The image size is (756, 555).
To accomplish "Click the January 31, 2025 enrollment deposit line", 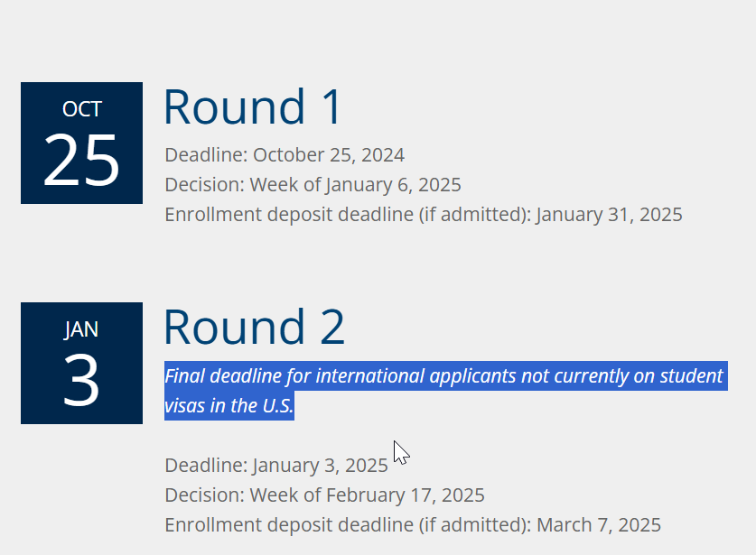I will (424, 215).
